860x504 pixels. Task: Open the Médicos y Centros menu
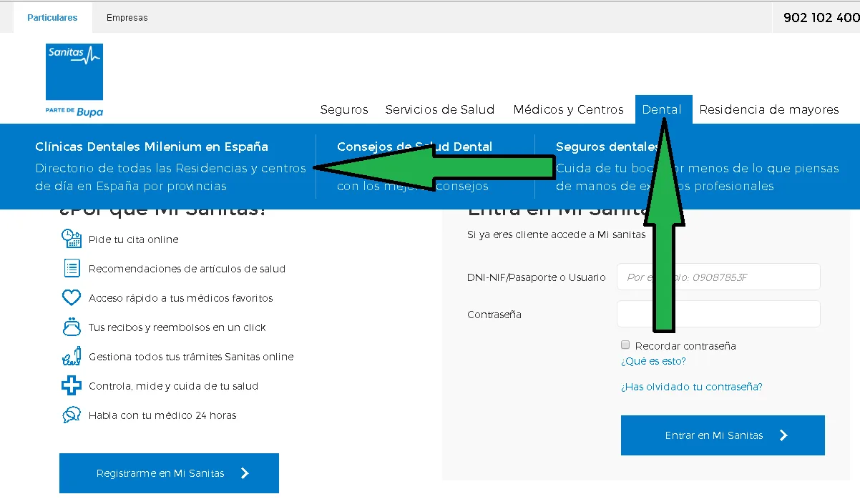click(569, 109)
